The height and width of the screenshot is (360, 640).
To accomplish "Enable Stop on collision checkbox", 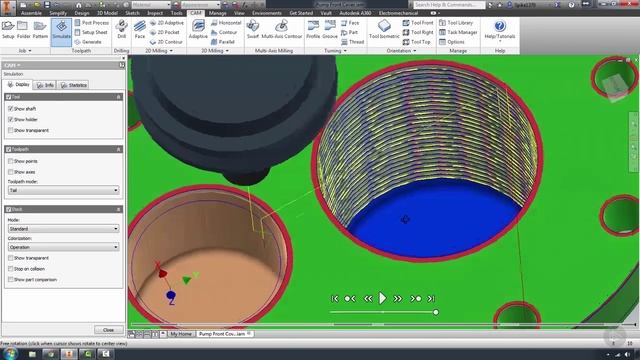I will pyautogui.click(x=11, y=269).
